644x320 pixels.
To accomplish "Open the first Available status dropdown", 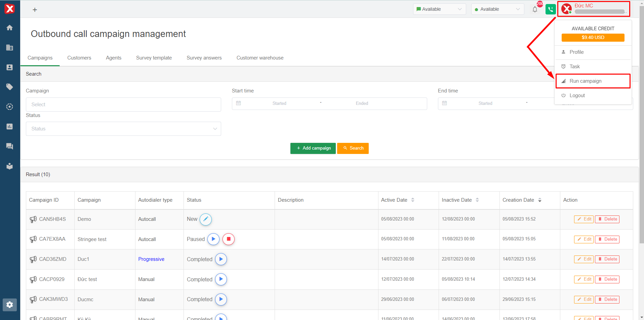I will point(439,9).
